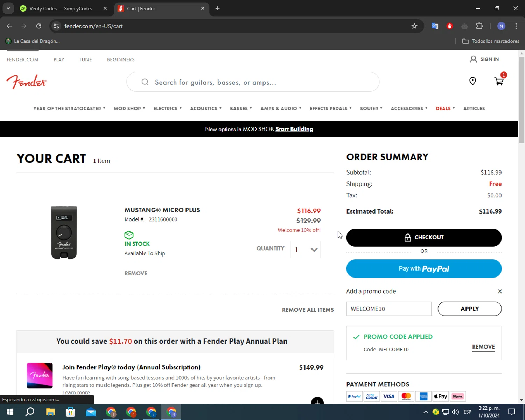This screenshot has height=420, width=525.
Task: Go to the TUNE top link
Action: click(85, 59)
